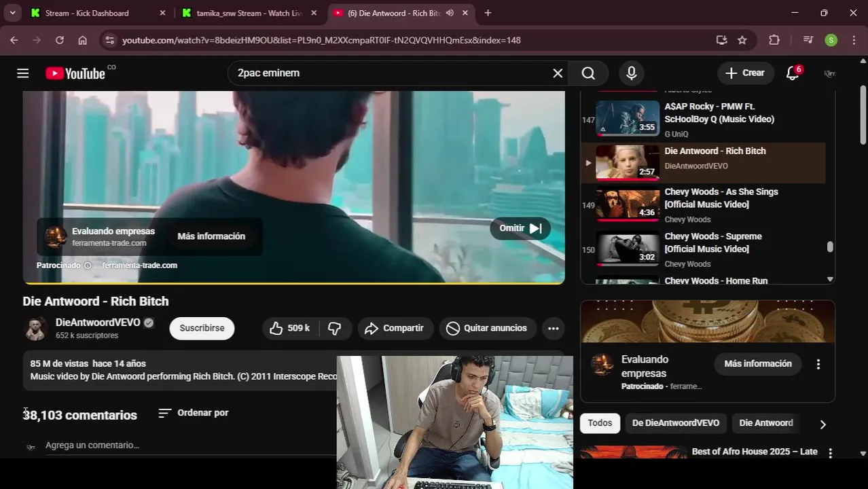868x489 pixels.
Task: Open options for Best of Afro House
Action: point(830,453)
